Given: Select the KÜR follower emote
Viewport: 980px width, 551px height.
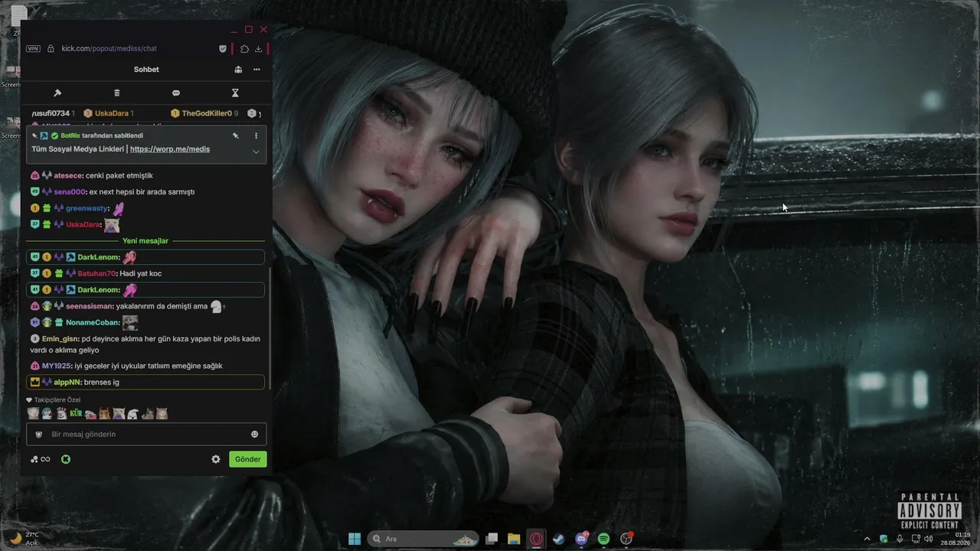Looking at the screenshot, I should click(x=76, y=414).
